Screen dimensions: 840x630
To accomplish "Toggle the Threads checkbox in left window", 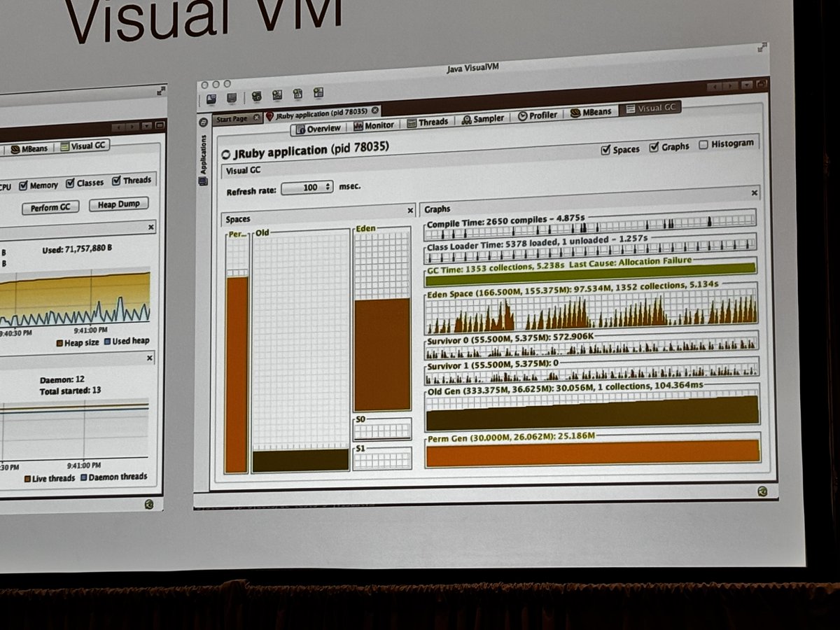I will [116, 181].
